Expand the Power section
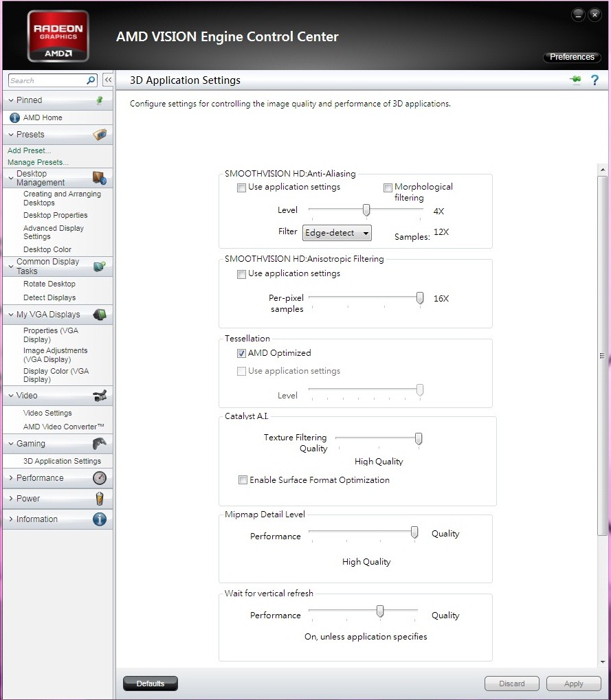The image size is (611, 700). (x=11, y=498)
